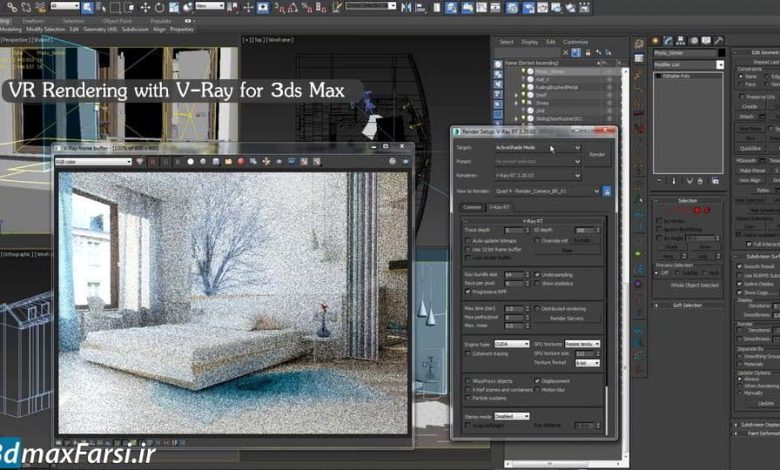The height and width of the screenshot is (470, 780).
Task: Open the Utilities hammer panel tab
Action: point(718,41)
